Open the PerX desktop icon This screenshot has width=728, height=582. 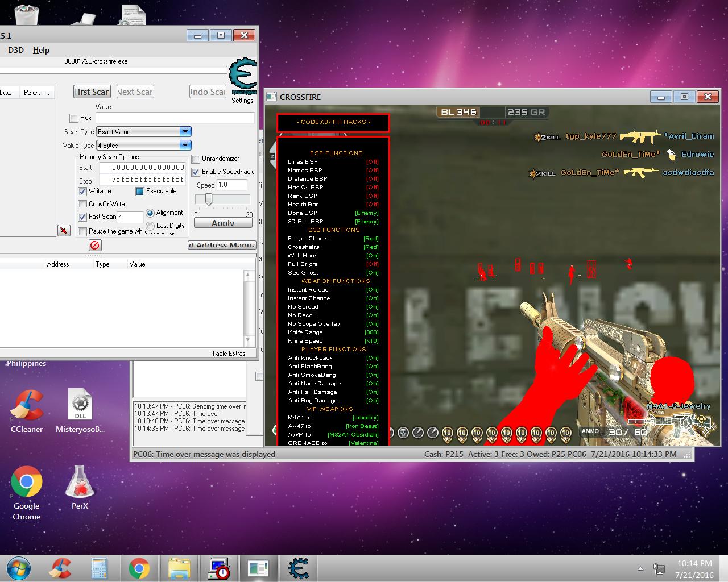80,488
